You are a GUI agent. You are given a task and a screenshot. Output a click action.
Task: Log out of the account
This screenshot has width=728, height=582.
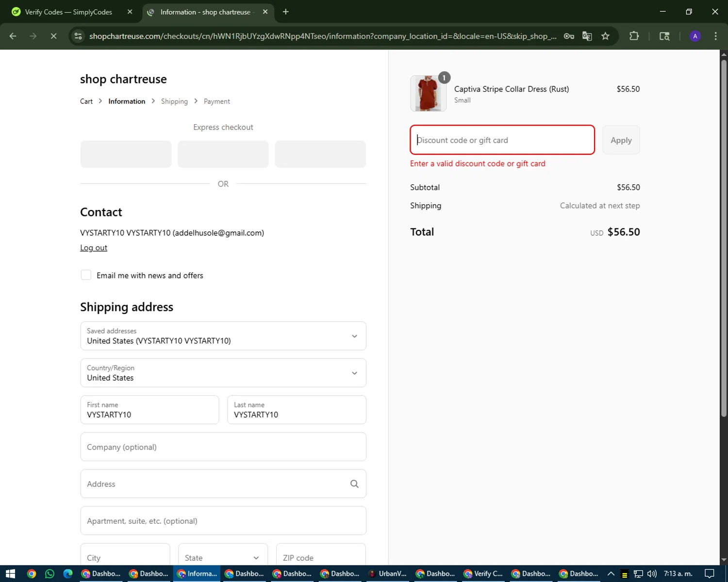94,248
